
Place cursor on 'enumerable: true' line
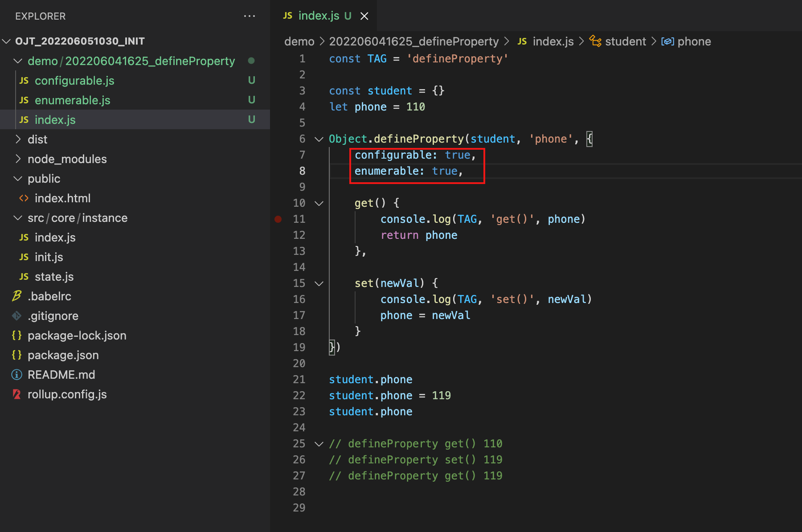[x=409, y=171]
